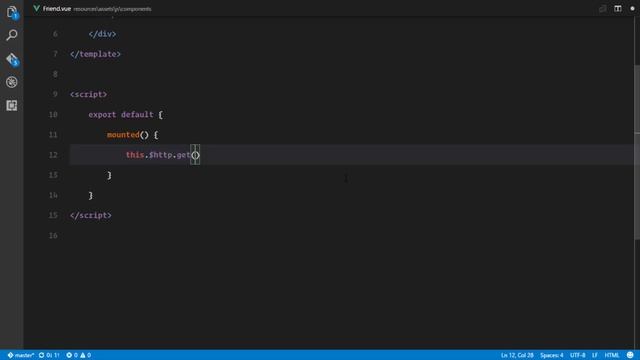Click line number 9 in the gutter

point(55,94)
